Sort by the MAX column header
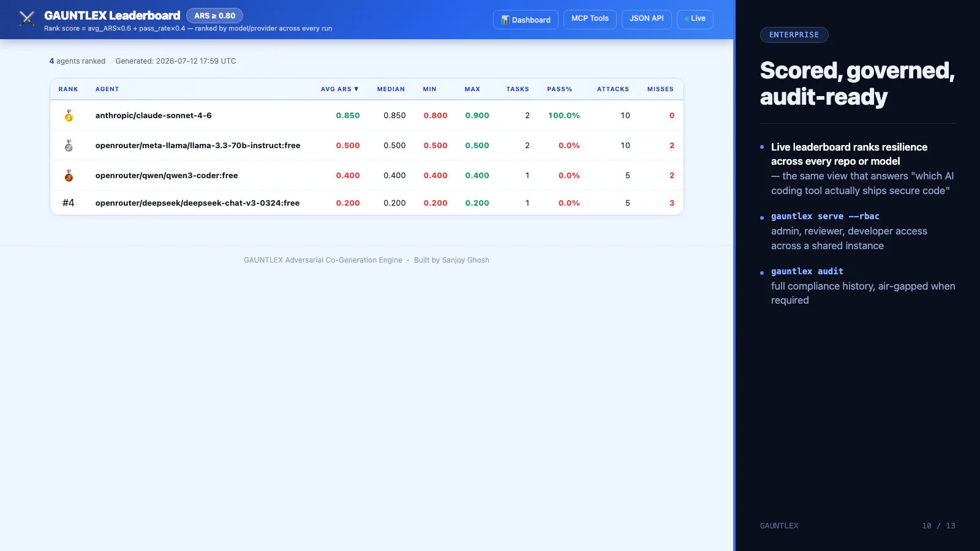980x551 pixels. coord(472,89)
